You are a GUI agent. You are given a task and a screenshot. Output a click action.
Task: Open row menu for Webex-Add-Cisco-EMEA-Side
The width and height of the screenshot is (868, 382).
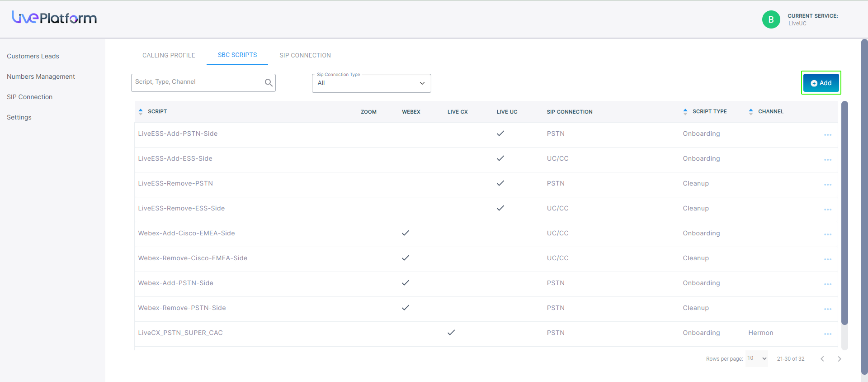coord(828,234)
